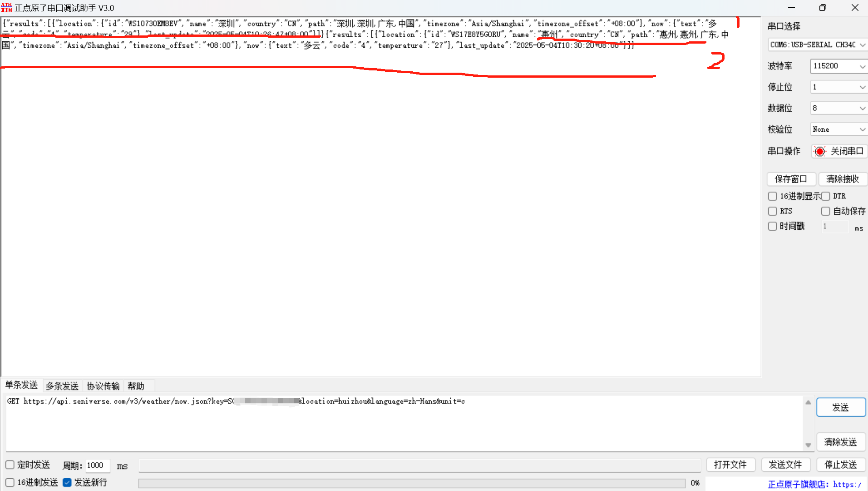
Task: Click the 清除发送 button
Action: pos(841,442)
